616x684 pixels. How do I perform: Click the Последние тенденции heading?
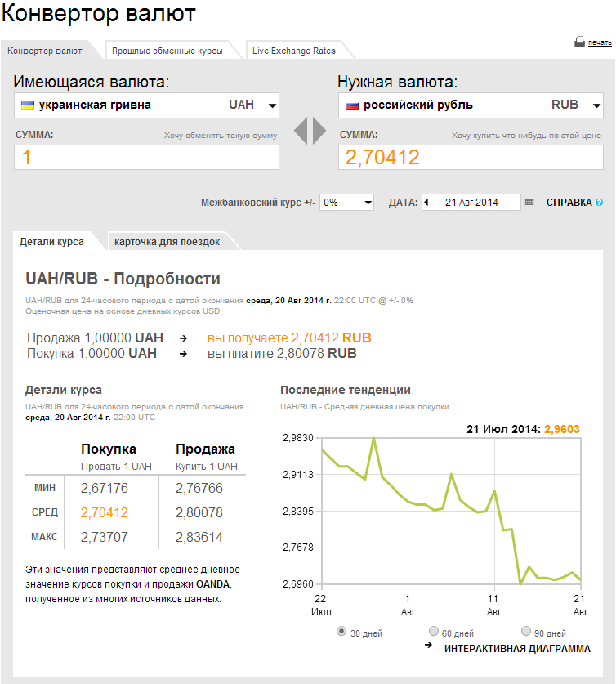pos(346,390)
